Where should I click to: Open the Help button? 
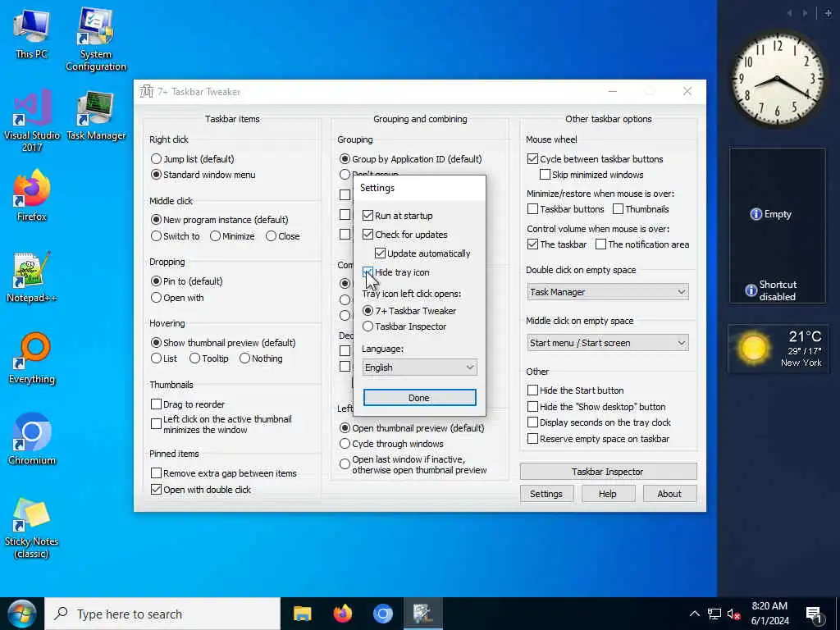click(x=608, y=494)
